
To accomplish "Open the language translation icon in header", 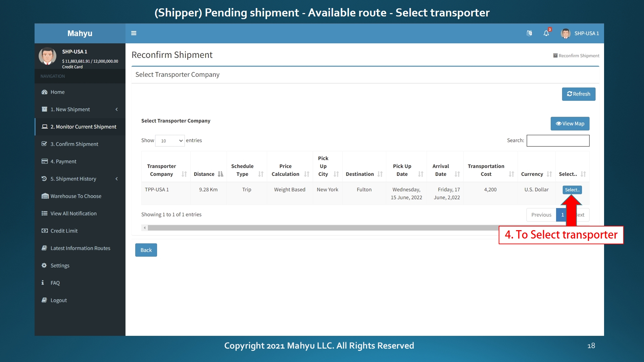I will [x=529, y=33].
